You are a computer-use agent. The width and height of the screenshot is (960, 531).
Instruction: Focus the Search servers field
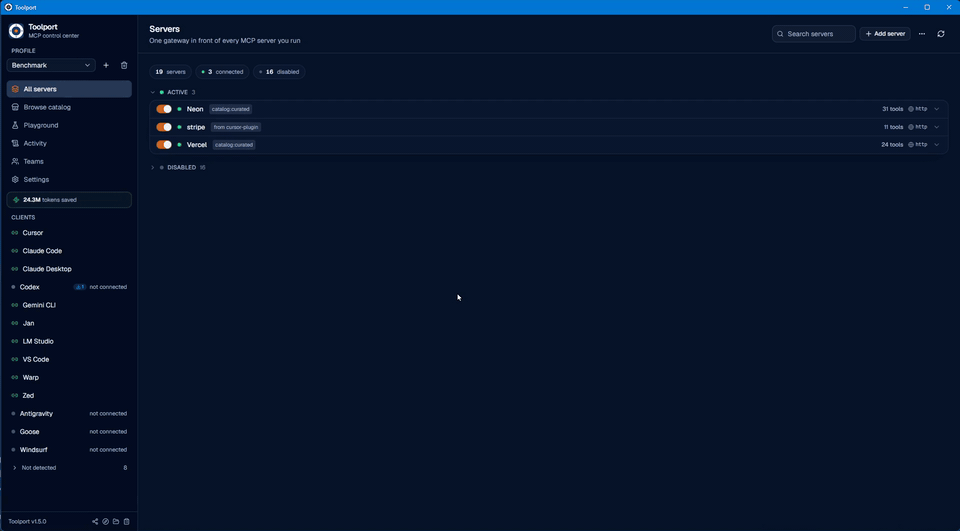[x=814, y=34]
